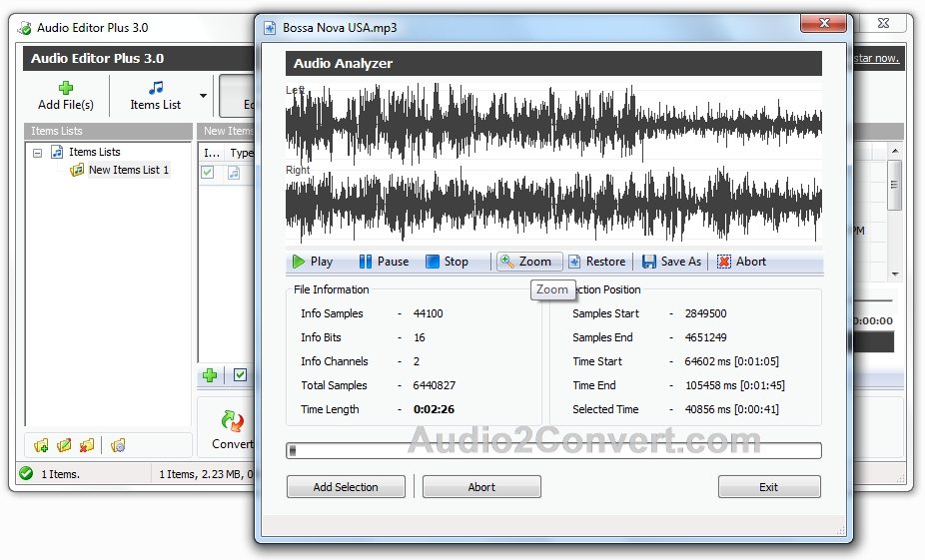Image resolution: width=925 pixels, height=560 pixels.
Task: Click inside the Left channel waveform
Action: [553, 123]
